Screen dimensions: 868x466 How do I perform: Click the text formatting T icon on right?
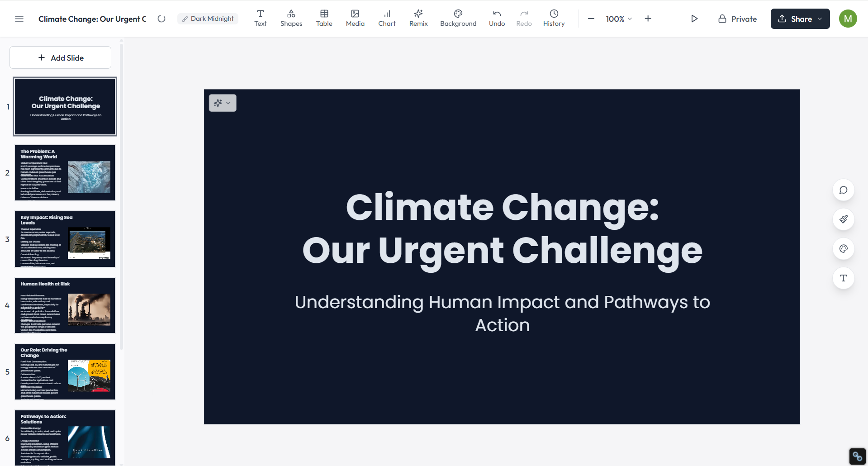click(843, 278)
